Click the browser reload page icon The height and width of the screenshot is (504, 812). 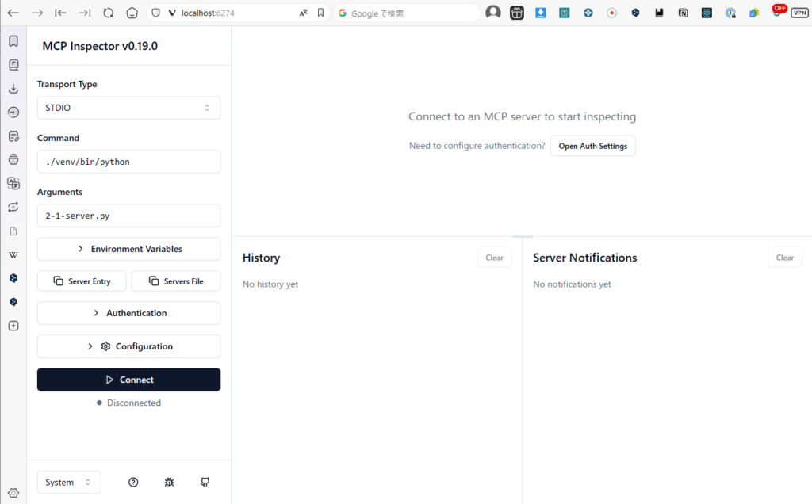pos(109,13)
